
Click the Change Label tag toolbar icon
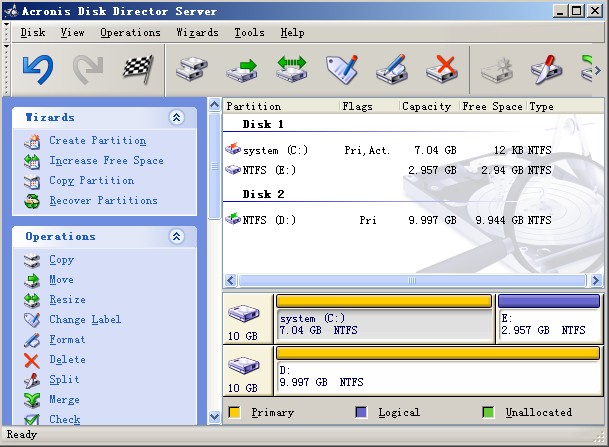click(342, 70)
